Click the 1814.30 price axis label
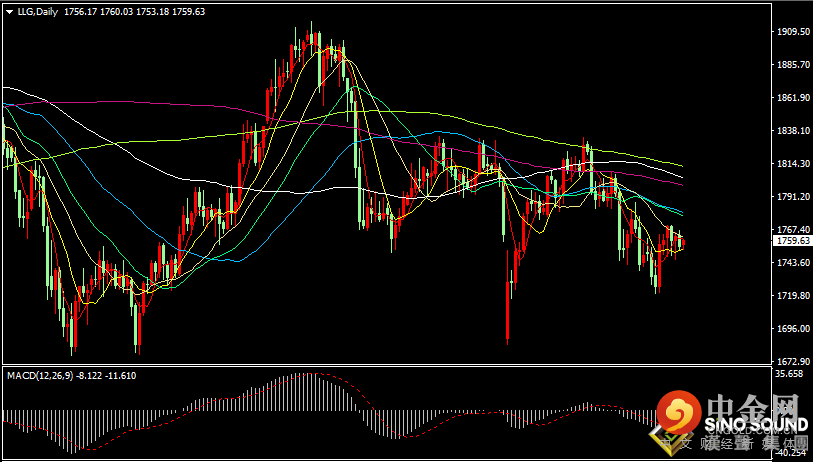 [x=794, y=163]
